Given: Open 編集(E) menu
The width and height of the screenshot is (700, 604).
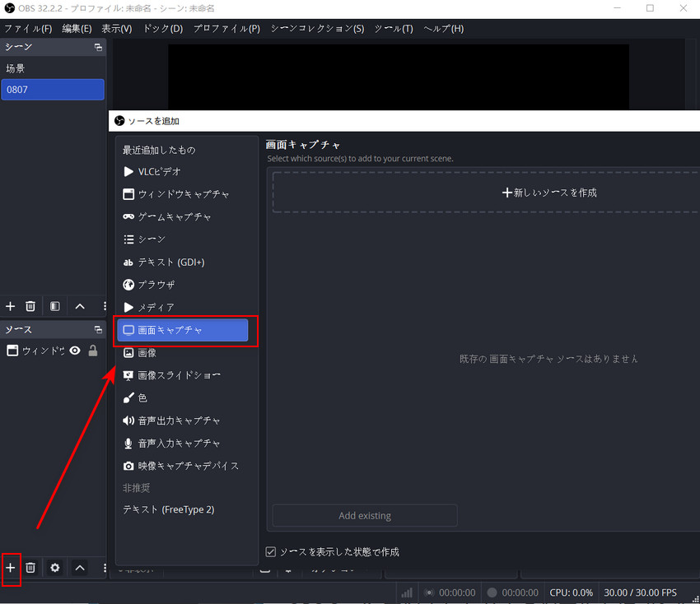Looking at the screenshot, I should click(x=77, y=29).
